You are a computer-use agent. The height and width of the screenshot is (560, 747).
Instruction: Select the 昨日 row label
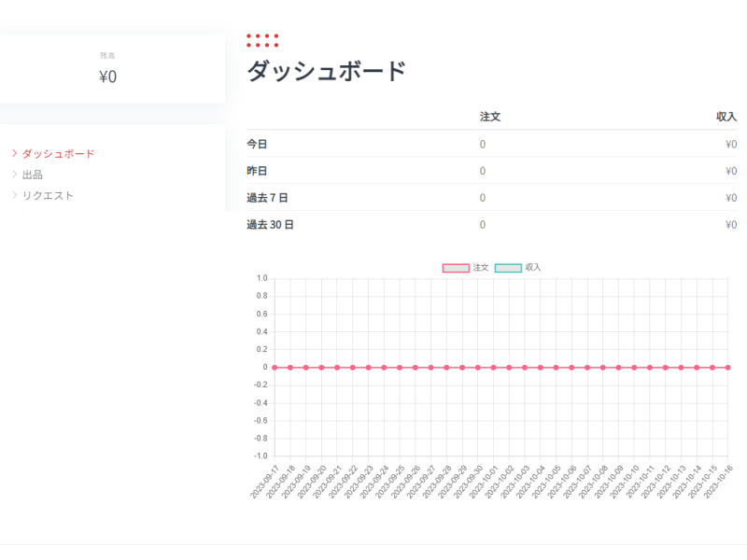click(257, 171)
